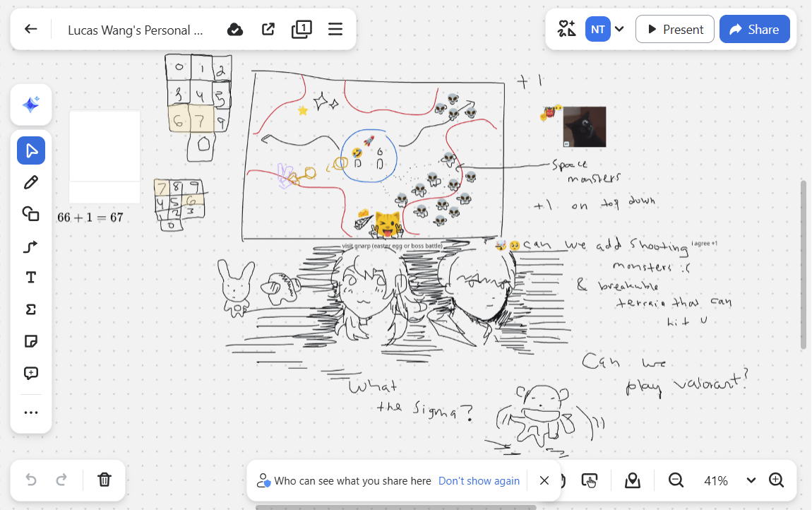The image size is (812, 510).
Task: Click the AI sparkle icon
Action: point(31,105)
